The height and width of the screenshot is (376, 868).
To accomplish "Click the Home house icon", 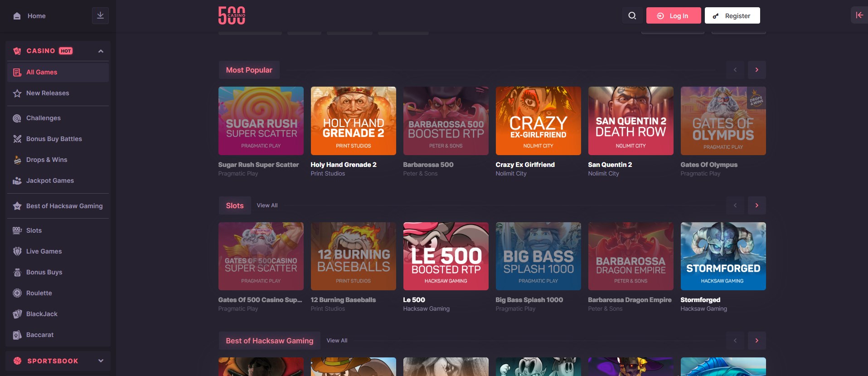I will click(x=17, y=16).
